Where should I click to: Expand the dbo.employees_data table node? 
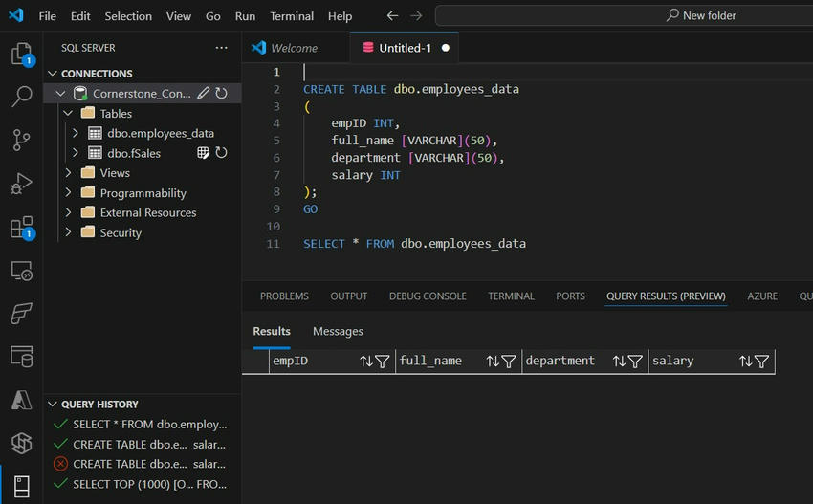76,134
